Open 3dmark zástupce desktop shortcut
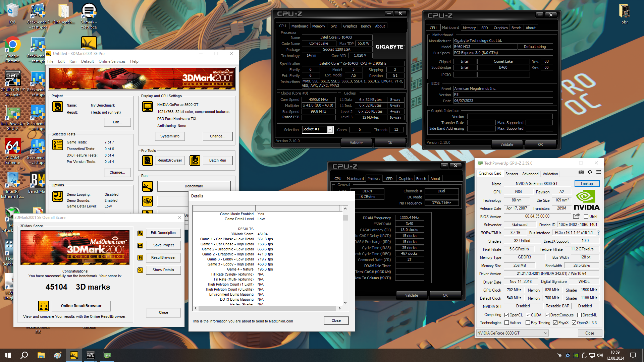Screen dimensions: 644x362 point(89,15)
